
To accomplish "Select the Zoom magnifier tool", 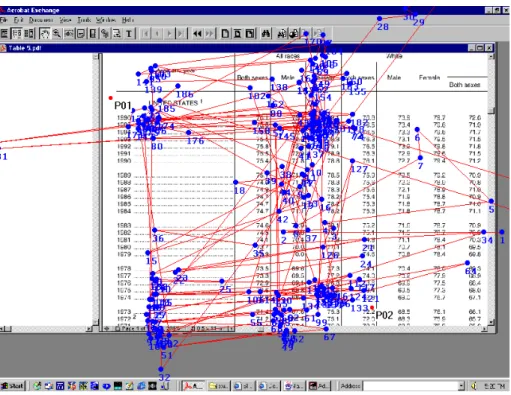I will [x=57, y=34].
